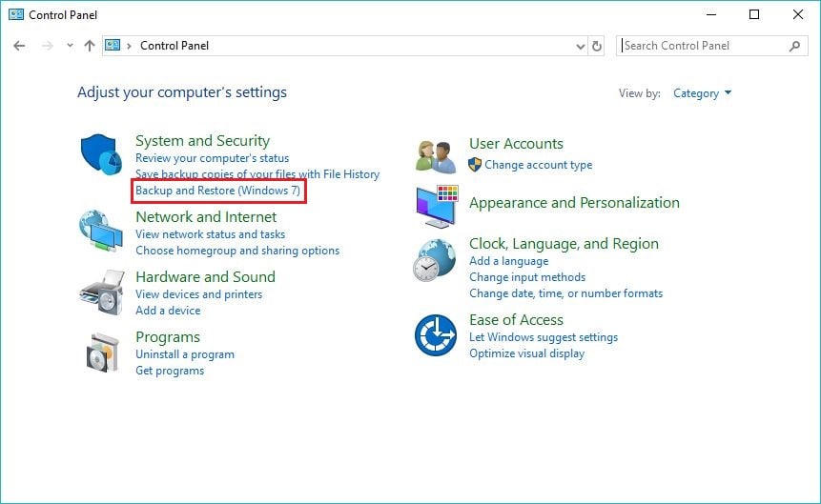
Task: Click Let Windows suggest settings
Action: pyautogui.click(x=544, y=337)
